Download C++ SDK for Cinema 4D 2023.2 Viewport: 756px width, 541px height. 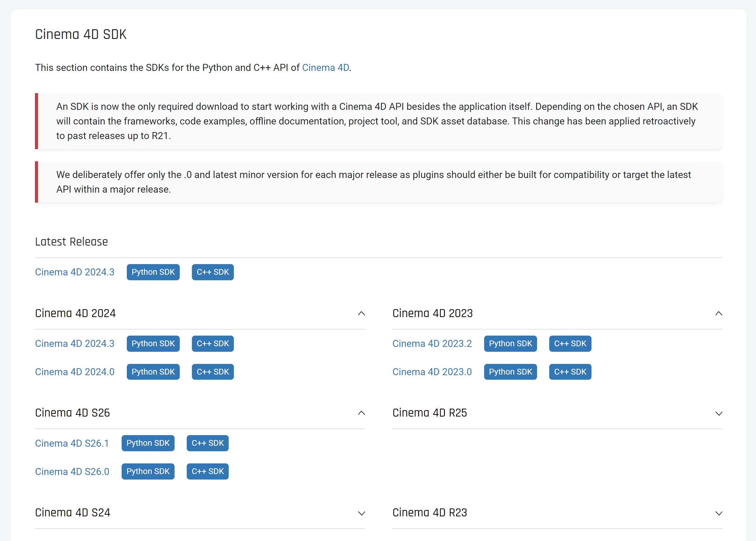570,344
